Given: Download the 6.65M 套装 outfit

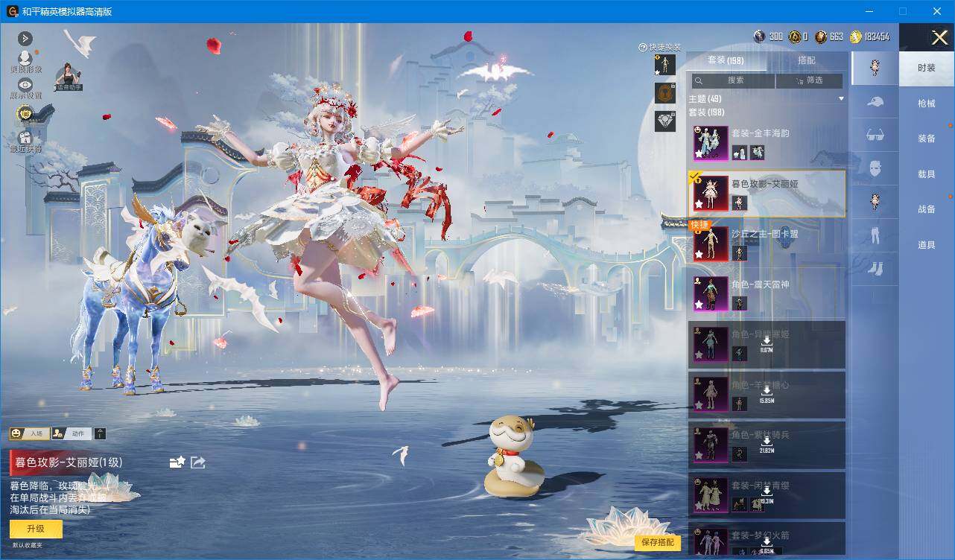Looking at the screenshot, I should [766, 546].
